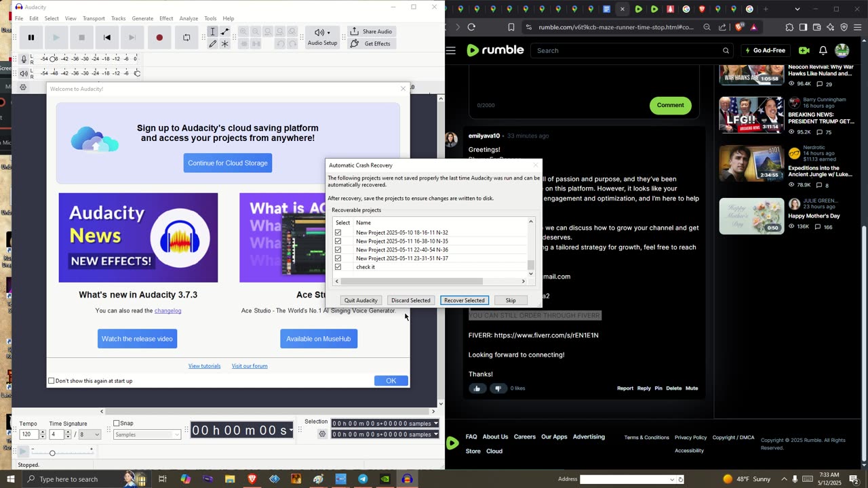The width and height of the screenshot is (868, 488).
Task: Uncheck New Project 2025-05-10 18-16-11 N-32
Action: (x=338, y=232)
